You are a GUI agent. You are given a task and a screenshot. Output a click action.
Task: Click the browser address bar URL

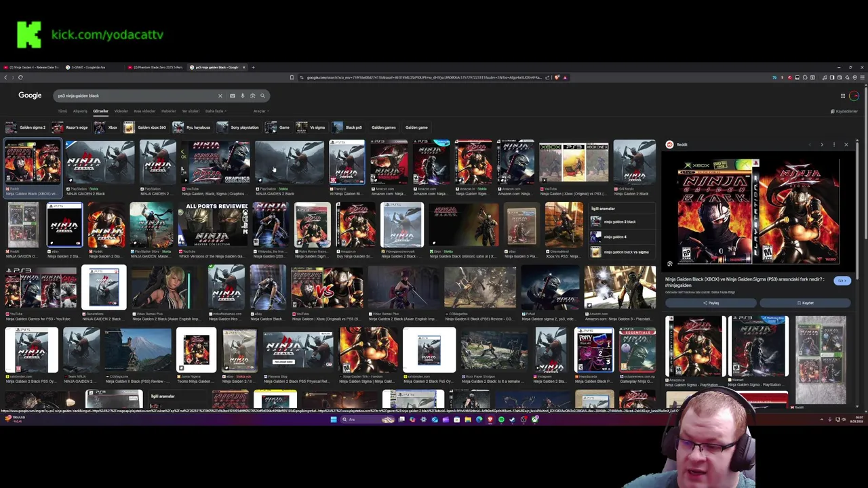(424, 77)
